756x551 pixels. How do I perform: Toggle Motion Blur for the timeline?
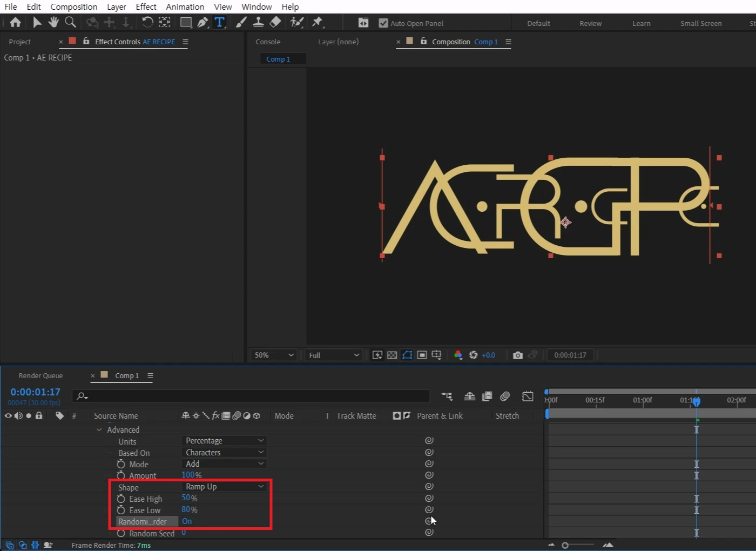[x=505, y=396]
